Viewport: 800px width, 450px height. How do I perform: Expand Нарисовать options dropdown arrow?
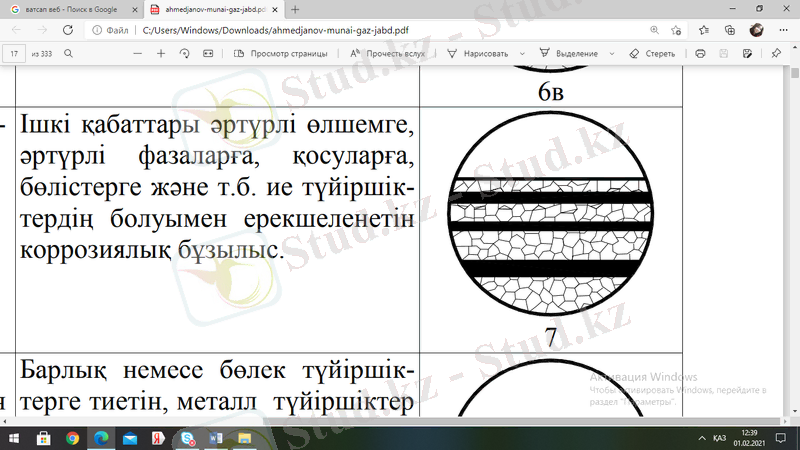click(522, 54)
